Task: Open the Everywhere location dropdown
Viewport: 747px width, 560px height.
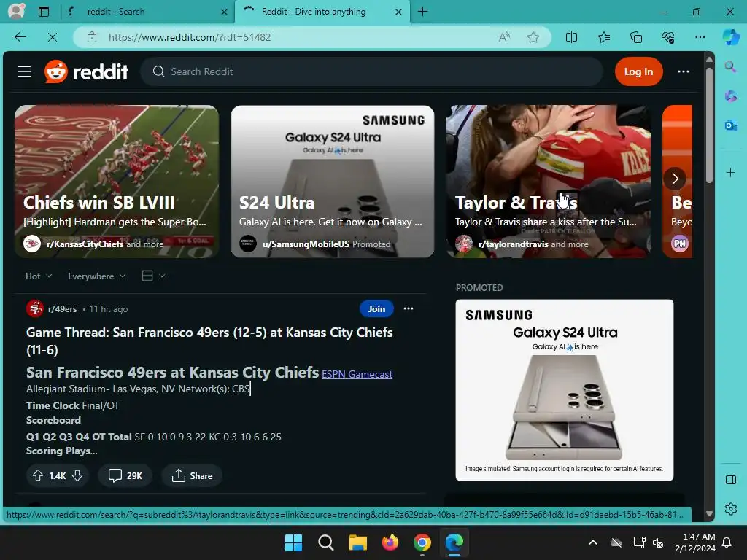Action: point(97,276)
